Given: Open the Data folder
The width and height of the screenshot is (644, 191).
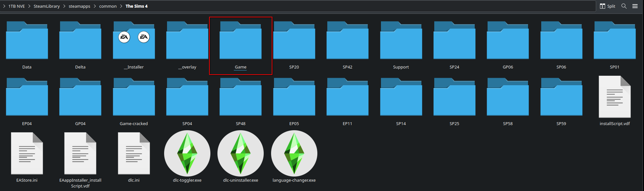Looking at the screenshot, I should 27,40.
